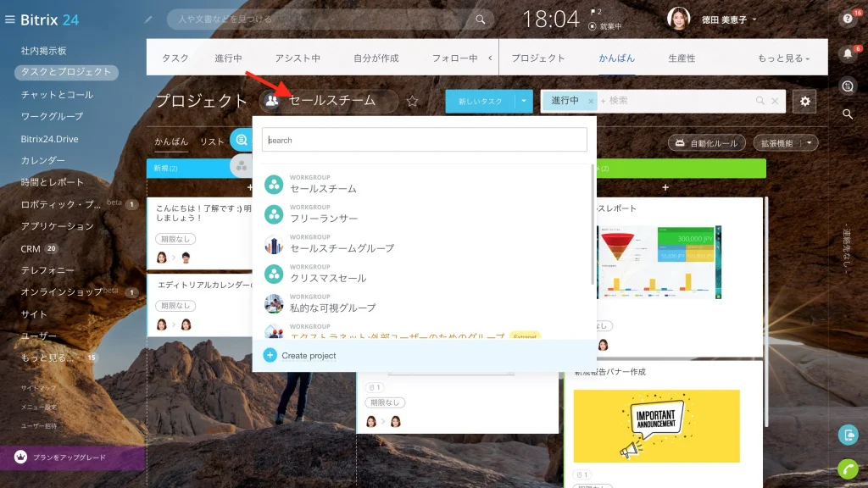The width and height of the screenshot is (868, 488).
Task: Remove the 進行中 filter tag
Action: point(591,102)
